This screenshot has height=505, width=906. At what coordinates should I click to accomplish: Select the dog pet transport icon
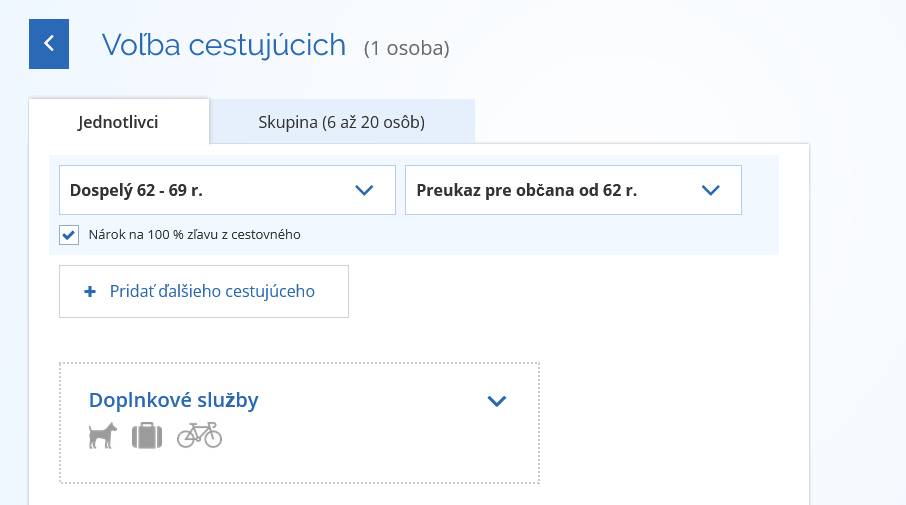pos(103,436)
